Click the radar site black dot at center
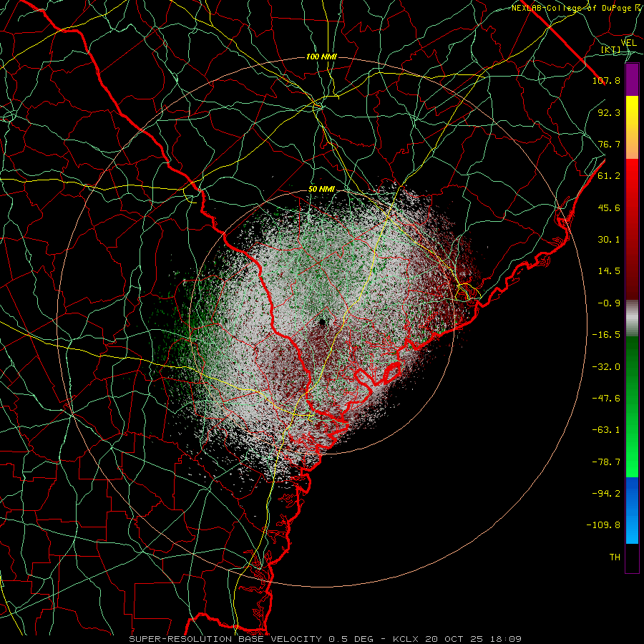Image resolution: width=644 pixels, height=644 pixels. (322, 321)
